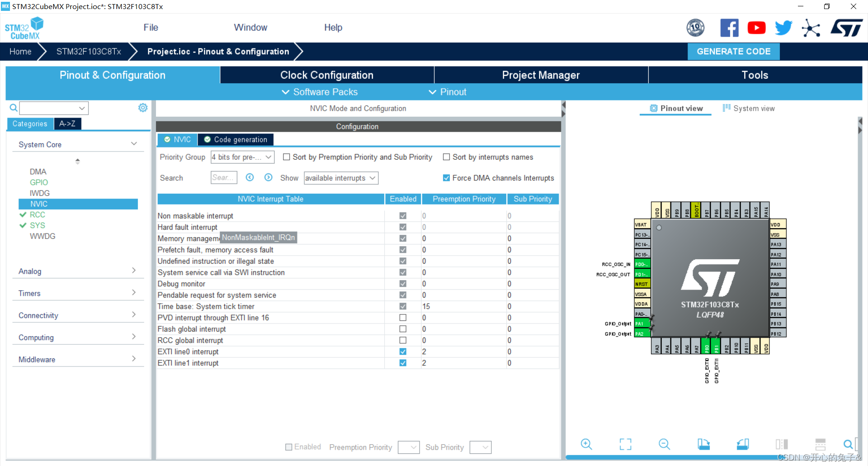
Task: Collapse System Core category
Action: [x=134, y=144]
